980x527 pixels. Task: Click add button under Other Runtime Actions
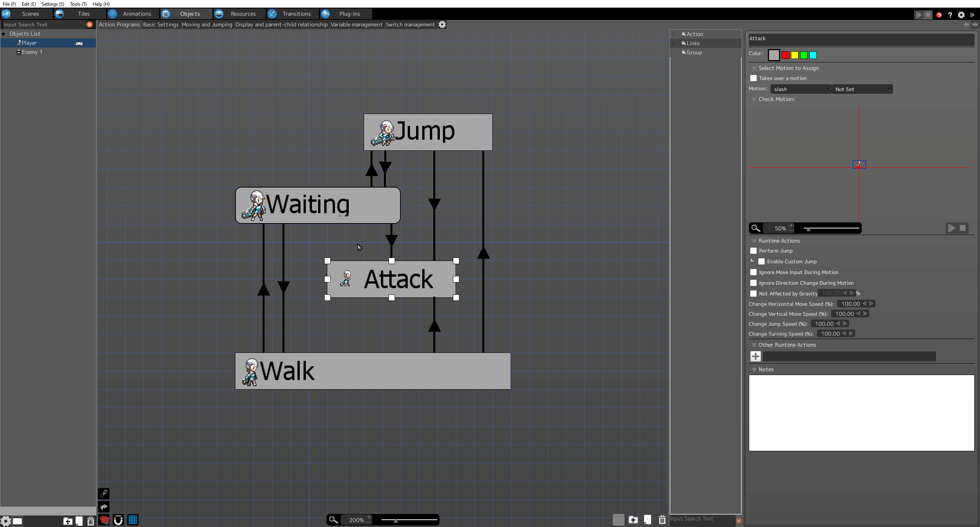pos(755,356)
